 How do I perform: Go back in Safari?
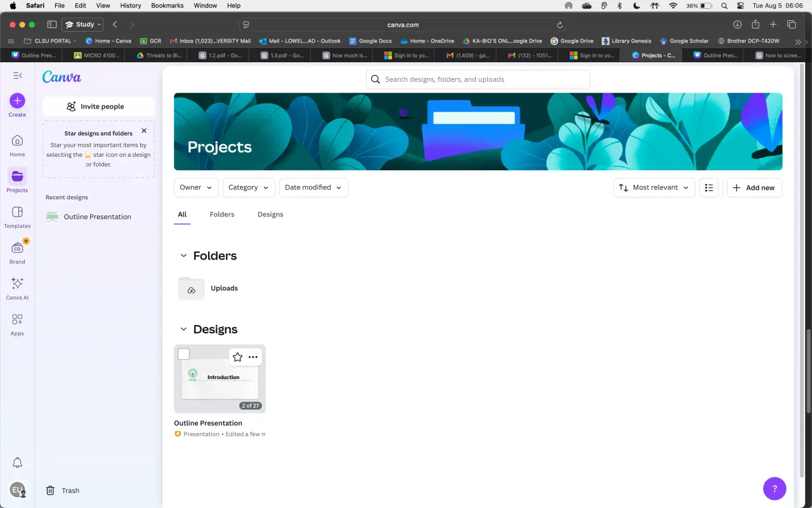(115, 24)
